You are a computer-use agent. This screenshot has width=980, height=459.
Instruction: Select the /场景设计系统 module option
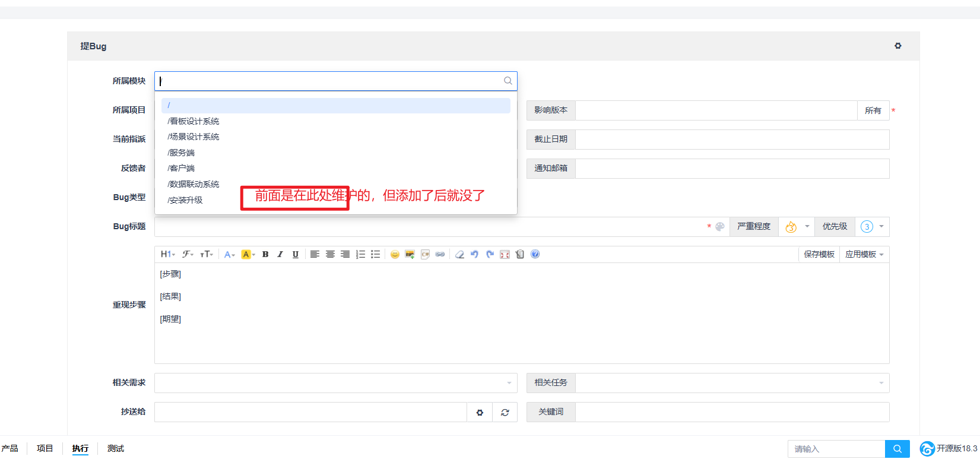point(336,137)
